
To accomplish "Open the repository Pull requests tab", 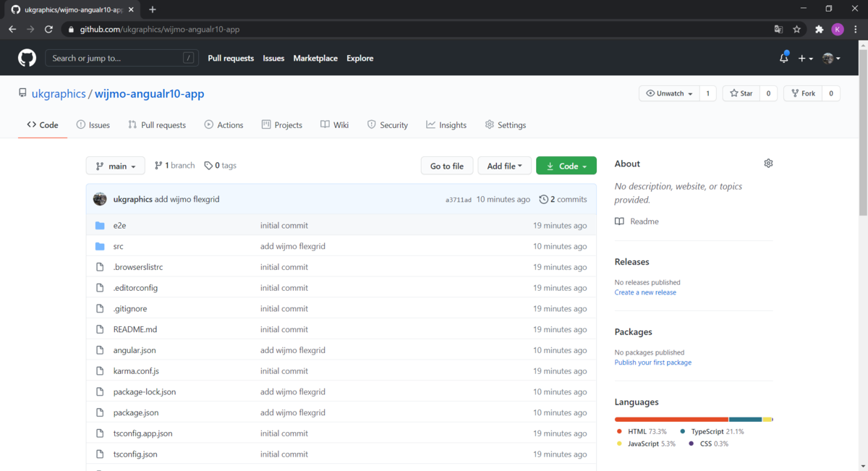I will 157,125.
